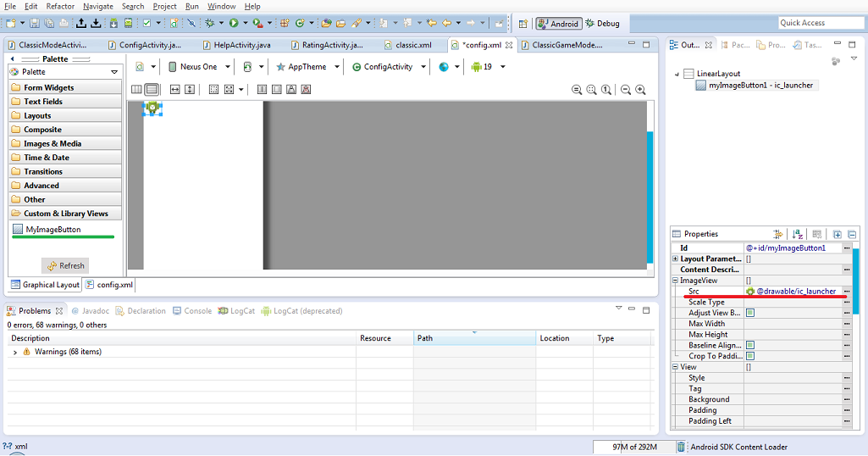Screen dimensions: 868x456
Task: Expand the Layout Parameters property group
Action: (676, 259)
